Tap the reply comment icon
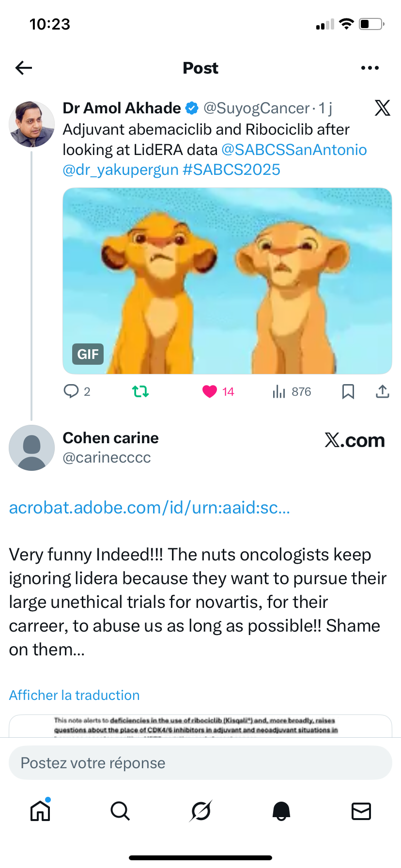The height and width of the screenshot is (868, 401). coord(71,391)
